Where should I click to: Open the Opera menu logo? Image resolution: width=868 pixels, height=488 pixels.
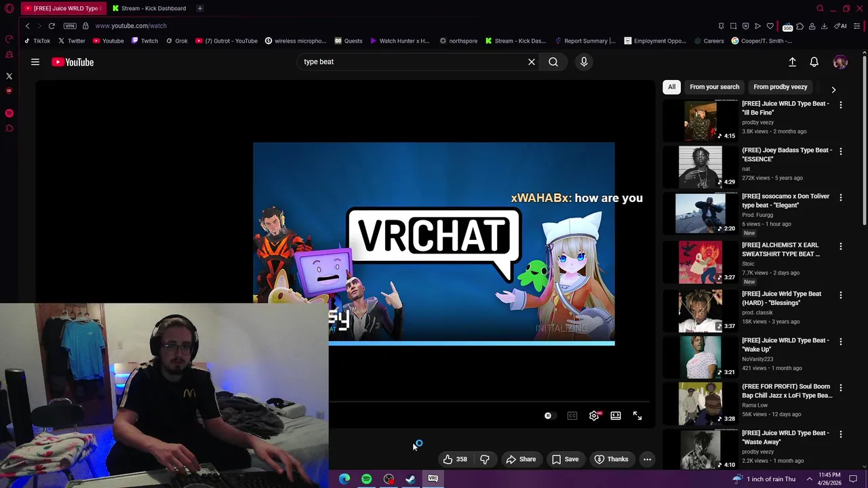[9, 8]
